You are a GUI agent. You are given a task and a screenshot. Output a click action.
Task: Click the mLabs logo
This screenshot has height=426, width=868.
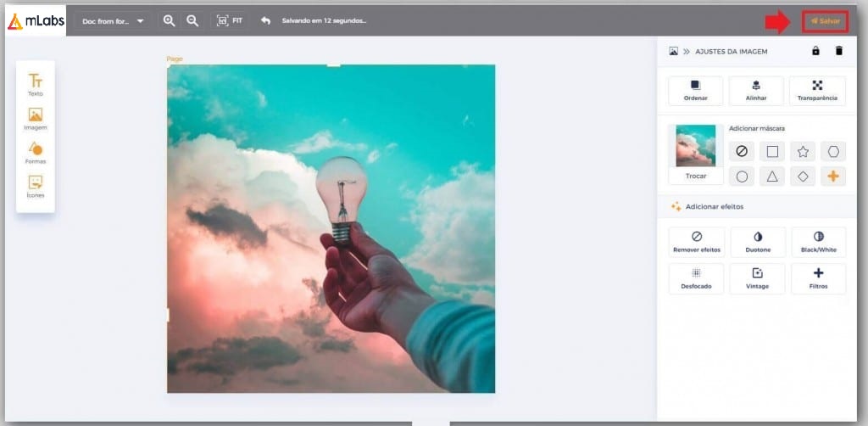[36, 21]
